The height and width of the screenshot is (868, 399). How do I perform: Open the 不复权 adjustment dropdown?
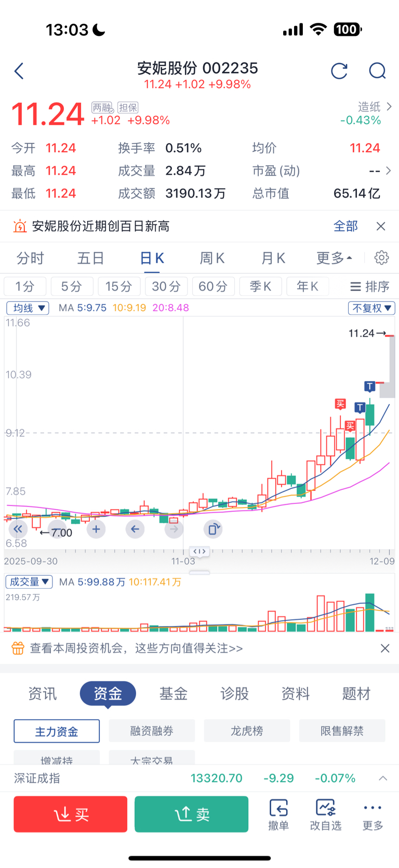(x=371, y=308)
